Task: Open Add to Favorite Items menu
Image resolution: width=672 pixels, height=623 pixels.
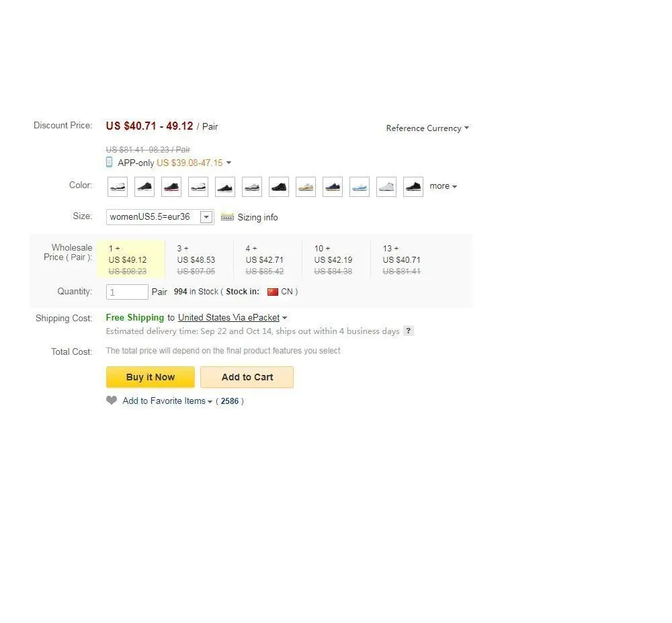Action: pyautogui.click(x=167, y=401)
